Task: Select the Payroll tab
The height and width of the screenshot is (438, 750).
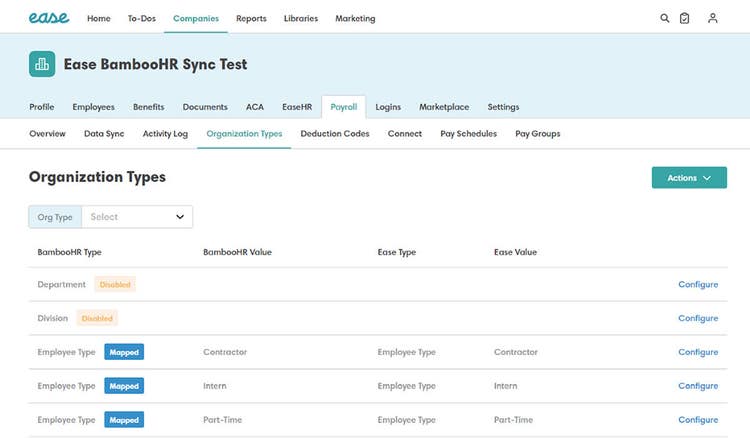Action: tap(344, 107)
